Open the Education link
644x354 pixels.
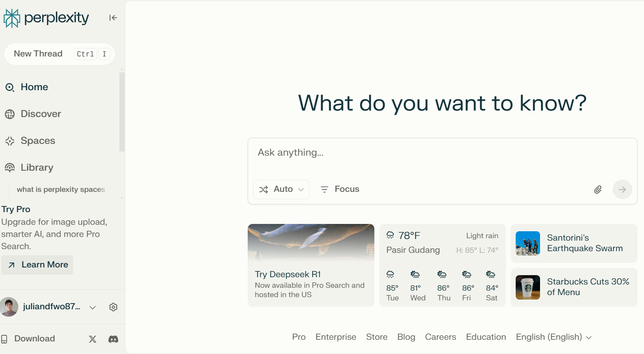486,337
